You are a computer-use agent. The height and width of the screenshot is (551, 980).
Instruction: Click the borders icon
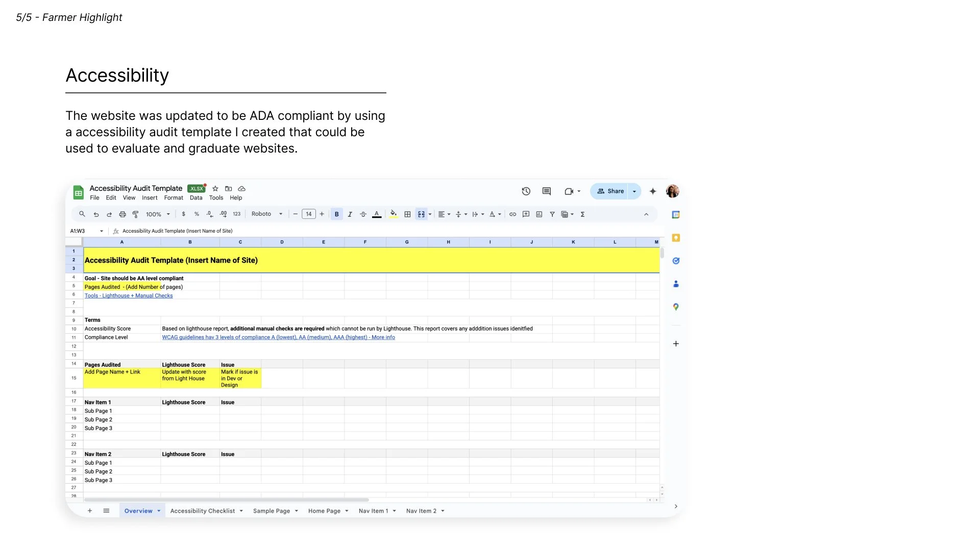coord(407,214)
